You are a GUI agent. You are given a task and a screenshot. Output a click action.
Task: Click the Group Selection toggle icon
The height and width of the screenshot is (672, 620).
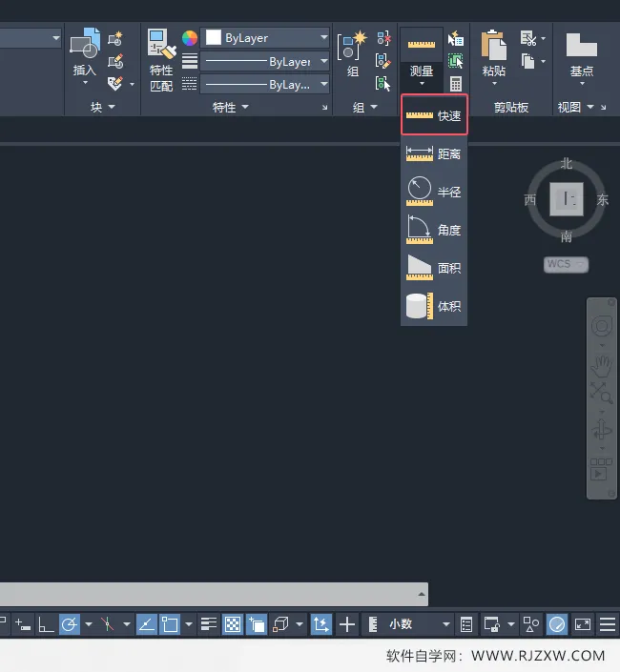click(x=383, y=84)
